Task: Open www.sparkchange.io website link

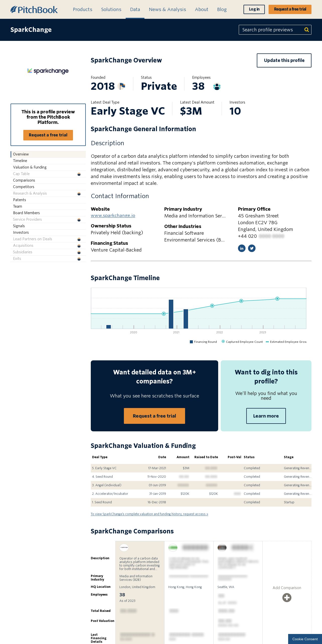Action: point(113,215)
